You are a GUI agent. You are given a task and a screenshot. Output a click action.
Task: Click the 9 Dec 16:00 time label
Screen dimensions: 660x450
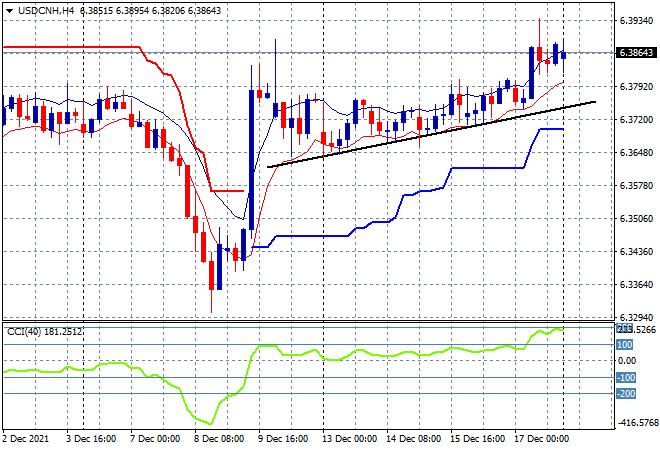click(x=286, y=438)
